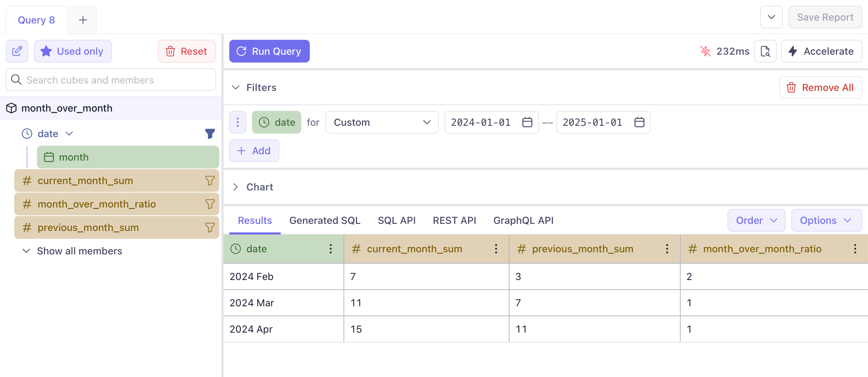Click the 2024 Feb date cell
Viewport: 868px width, 377px height.
tap(284, 276)
